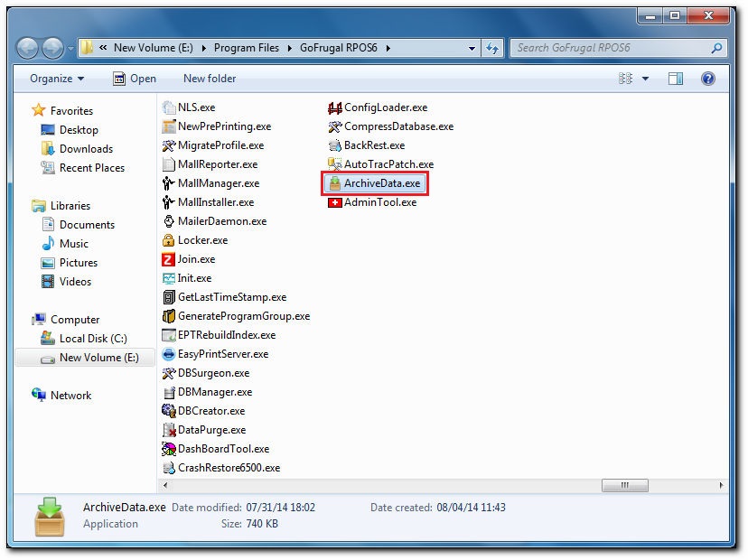Viewport: 748px width, 560px height.
Task: Navigate to GoFrugal RPOS6 breadcrumb
Action: pyautogui.click(x=338, y=48)
